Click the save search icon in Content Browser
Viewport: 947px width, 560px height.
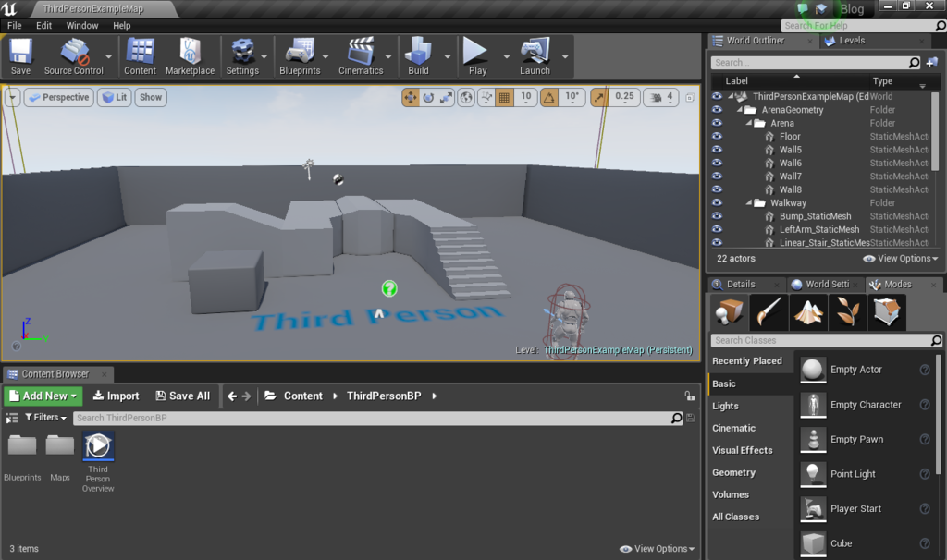point(690,418)
